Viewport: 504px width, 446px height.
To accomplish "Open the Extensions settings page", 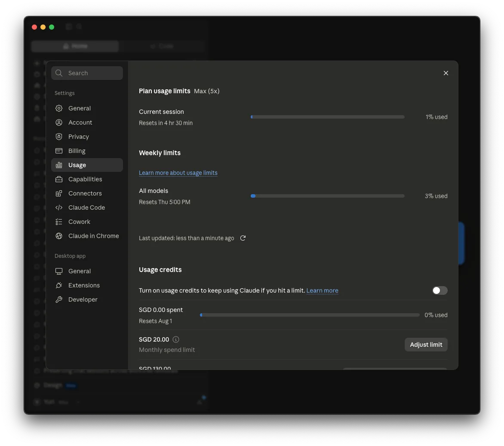I will pos(87,285).
